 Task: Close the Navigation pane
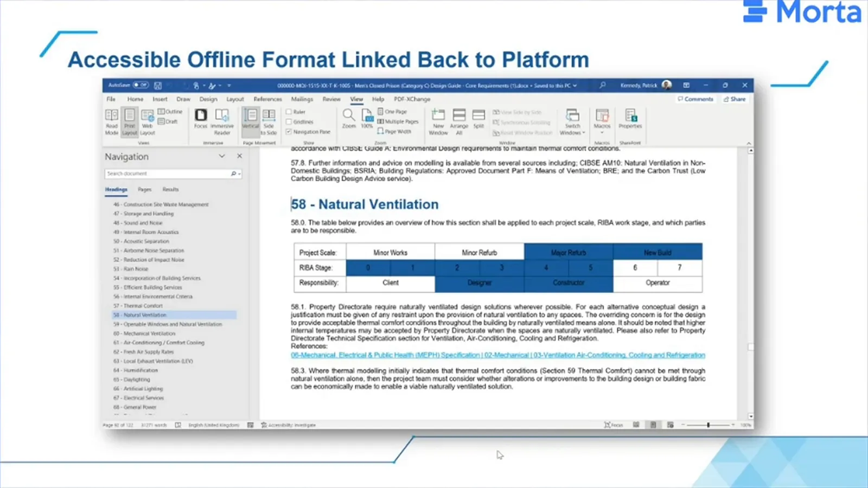click(239, 156)
